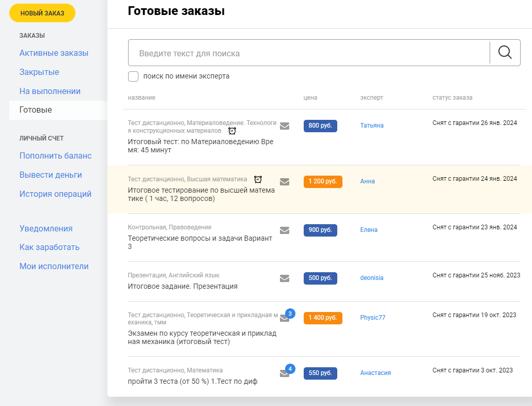Image resolution: width=532 pixels, height=406 pixels.
Task: Open messages for Материаловедение test order
Action: [x=285, y=126]
